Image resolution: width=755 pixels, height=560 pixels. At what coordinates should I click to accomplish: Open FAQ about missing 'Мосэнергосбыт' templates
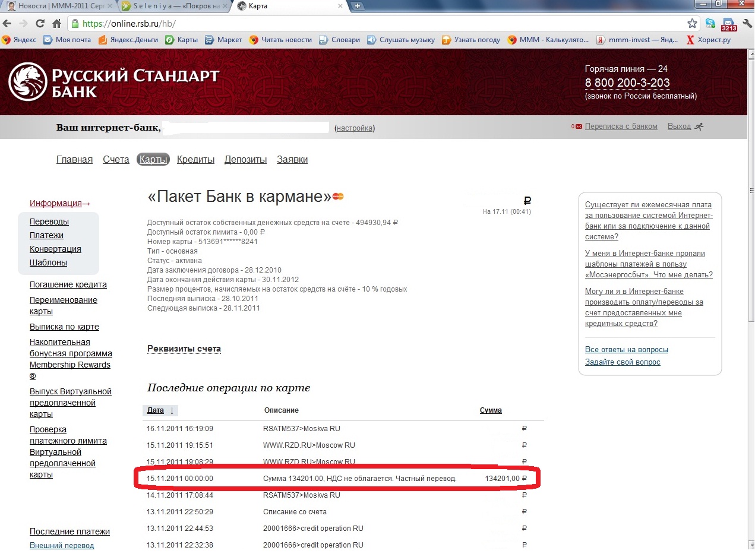pos(649,264)
